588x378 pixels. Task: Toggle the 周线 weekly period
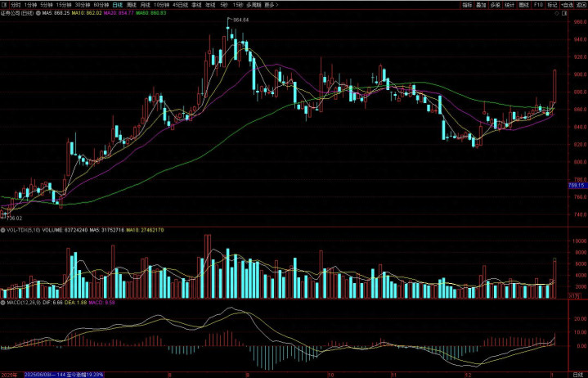pyautogui.click(x=132, y=5)
